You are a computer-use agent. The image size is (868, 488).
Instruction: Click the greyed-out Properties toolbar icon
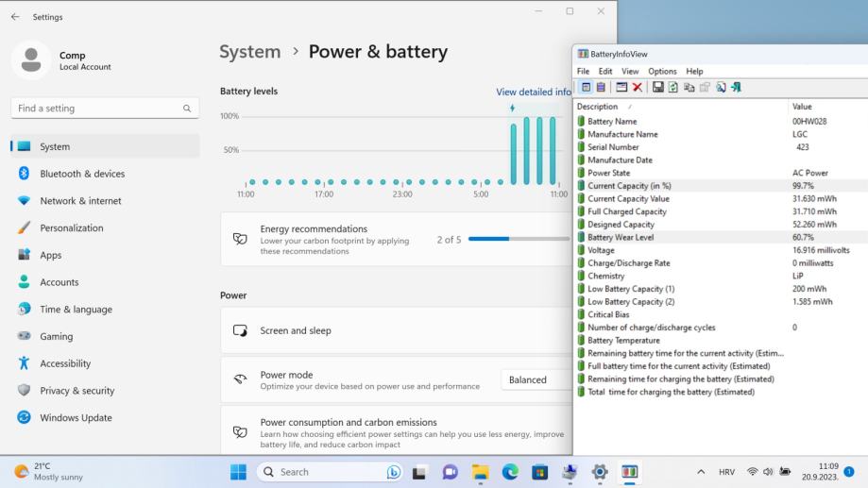705,88
